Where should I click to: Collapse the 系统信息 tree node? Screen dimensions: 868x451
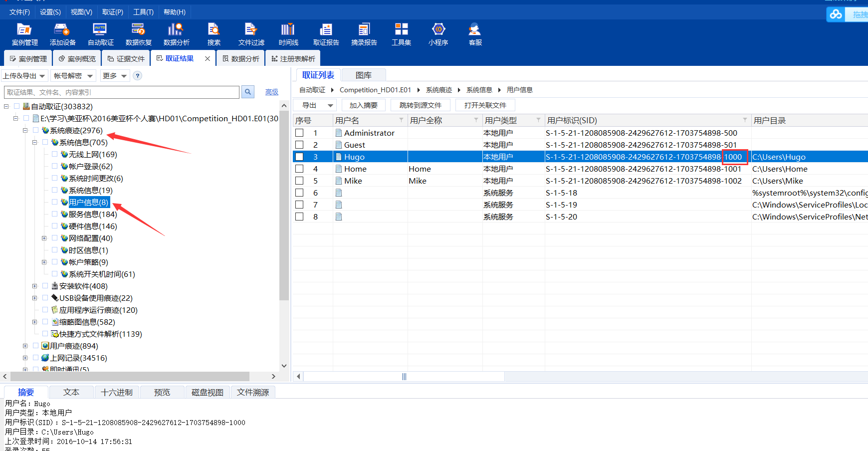(x=34, y=142)
